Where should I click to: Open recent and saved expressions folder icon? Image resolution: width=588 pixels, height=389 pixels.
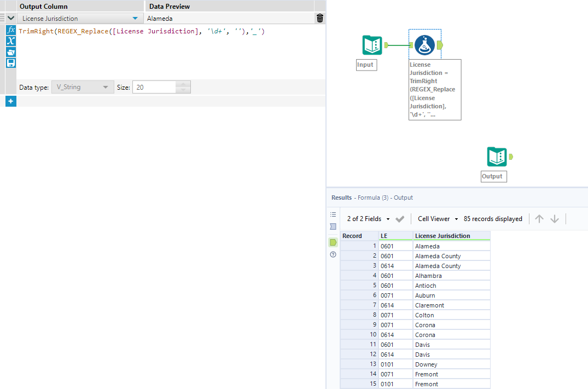(10, 52)
